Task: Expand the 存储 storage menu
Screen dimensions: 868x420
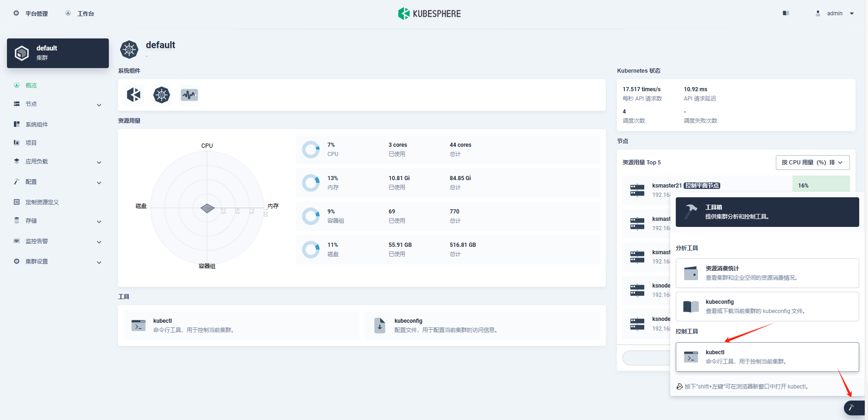Action: pyautogui.click(x=58, y=221)
